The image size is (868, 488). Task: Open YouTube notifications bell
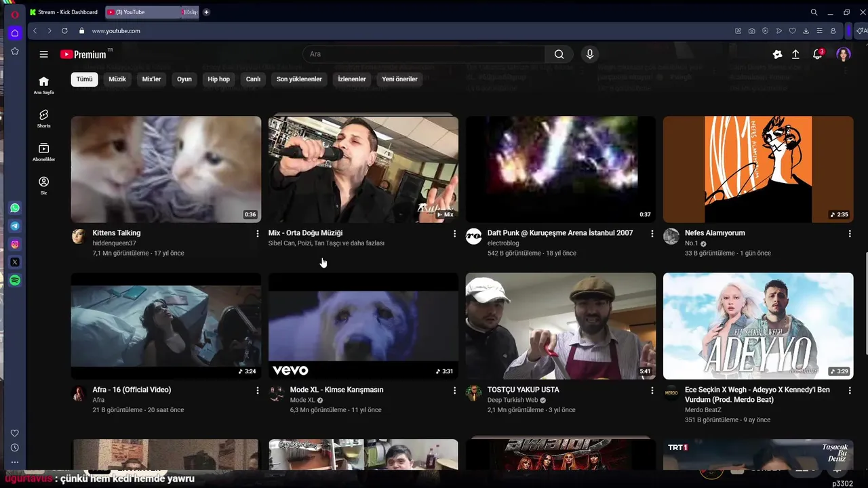(818, 54)
